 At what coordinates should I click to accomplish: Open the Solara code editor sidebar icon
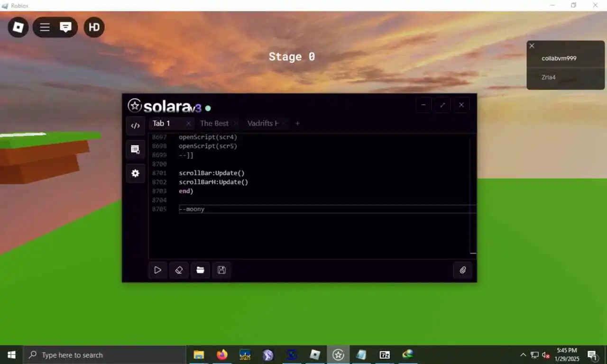135,126
